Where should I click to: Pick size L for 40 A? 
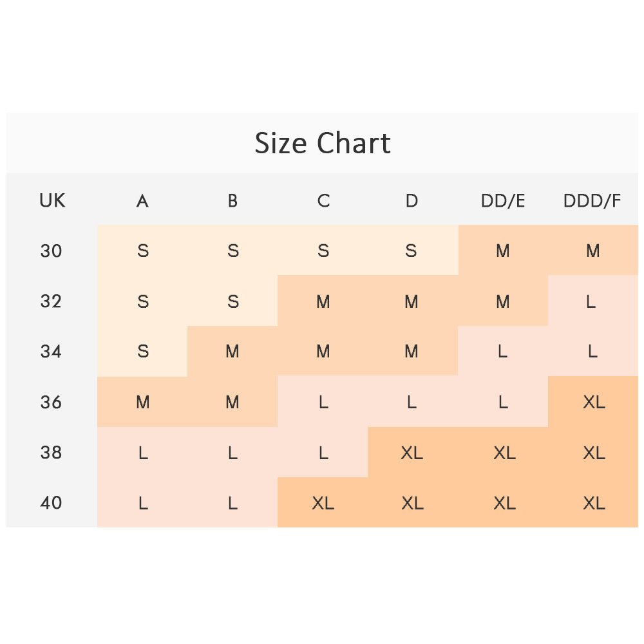click(x=143, y=502)
